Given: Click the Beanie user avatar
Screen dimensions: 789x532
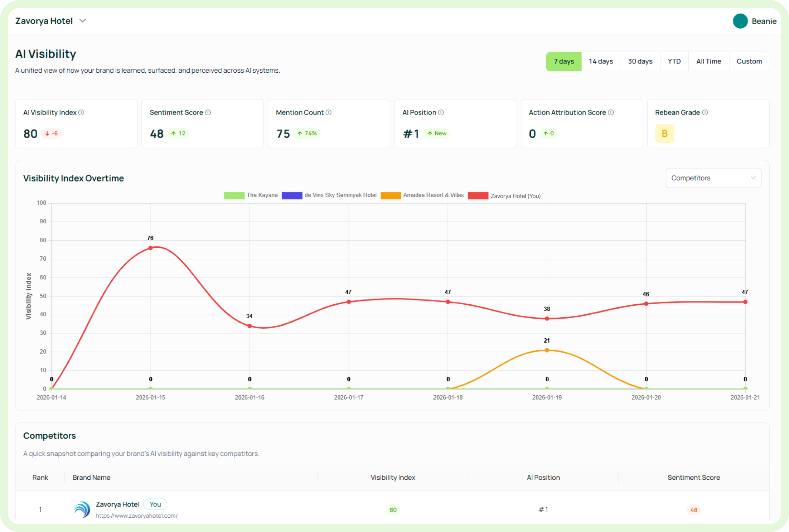Looking at the screenshot, I should coord(740,21).
